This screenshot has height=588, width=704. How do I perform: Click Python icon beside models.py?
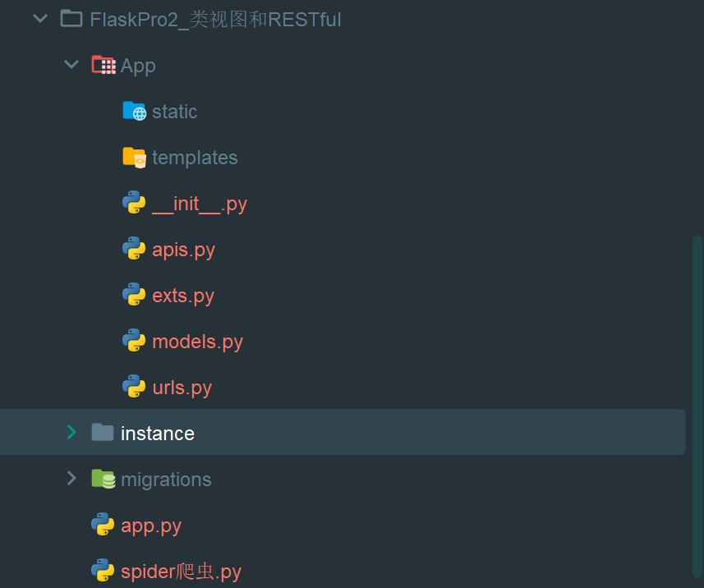click(x=134, y=342)
